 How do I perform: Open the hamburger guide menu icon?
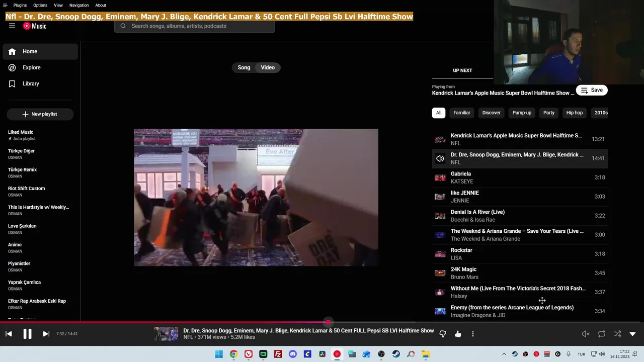pyautogui.click(x=12, y=26)
